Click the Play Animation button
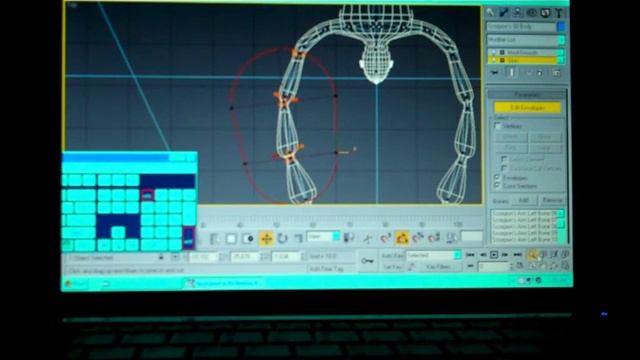Image resolution: width=640 pixels, height=360 pixels. coord(494,255)
